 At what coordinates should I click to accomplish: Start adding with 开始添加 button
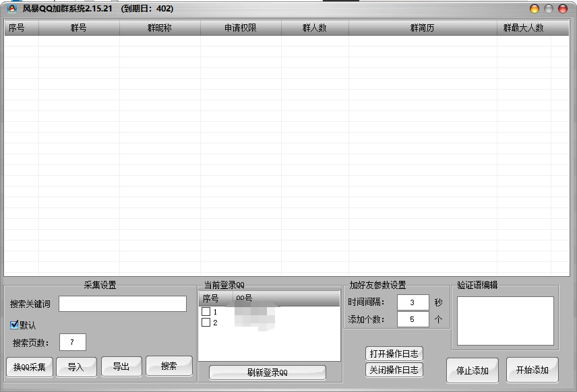533,370
